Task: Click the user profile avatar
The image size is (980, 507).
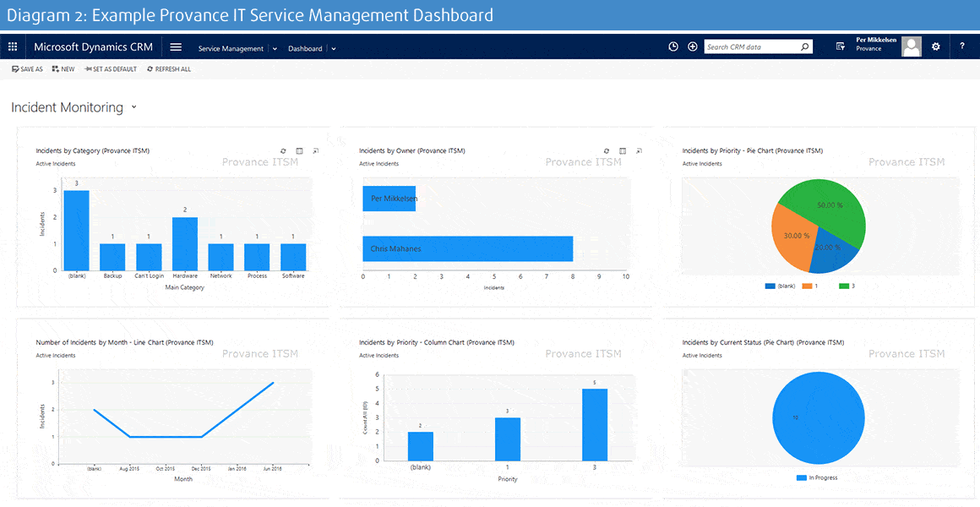Action: pyautogui.click(x=912, y=46)
